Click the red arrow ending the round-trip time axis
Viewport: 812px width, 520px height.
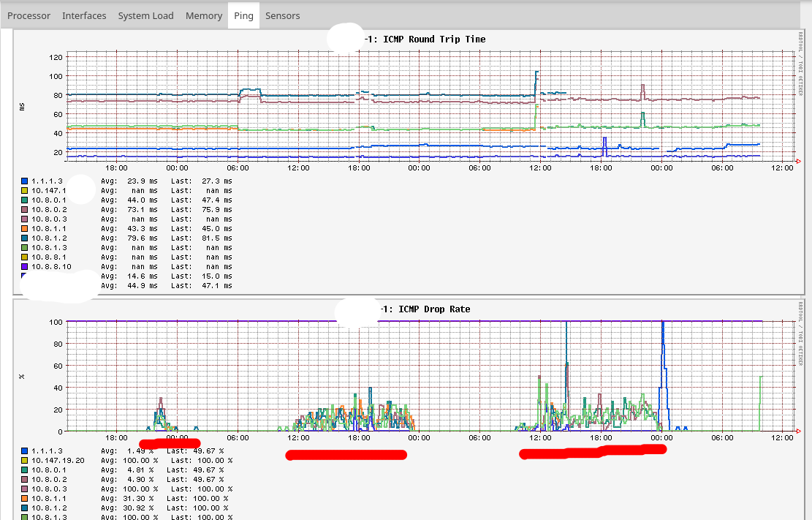(x=797, y=161)
